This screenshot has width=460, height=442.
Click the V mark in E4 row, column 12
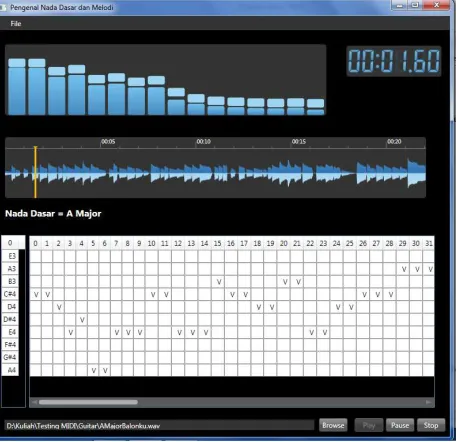coord(179,333)
